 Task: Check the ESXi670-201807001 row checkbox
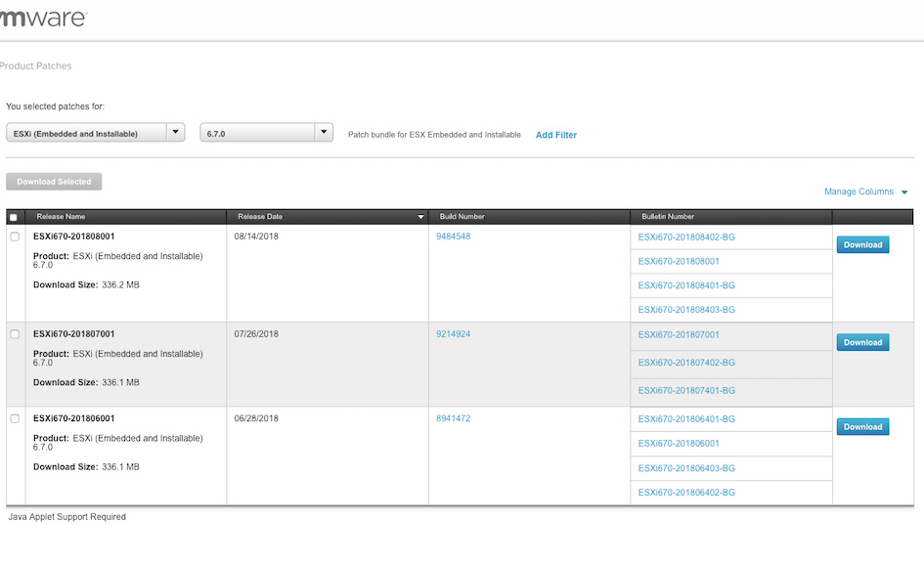click(x=15, y=334)
